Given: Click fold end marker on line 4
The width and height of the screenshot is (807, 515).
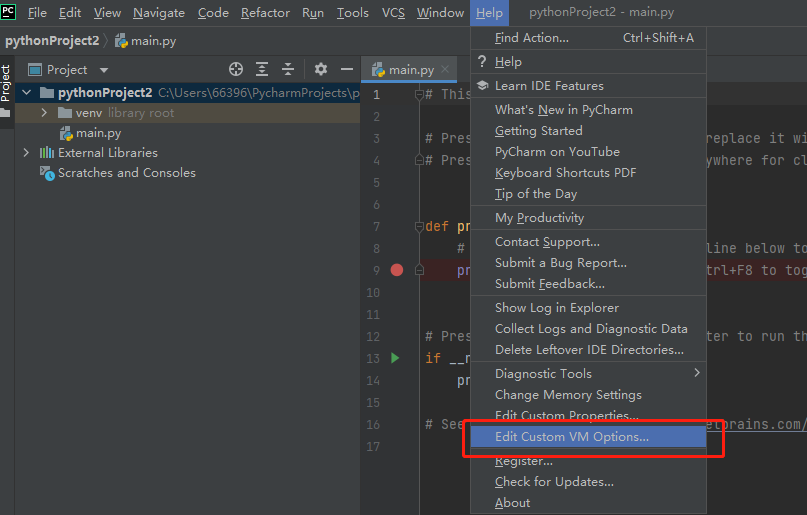Looking at the screenshot, I should click(419, 160).
